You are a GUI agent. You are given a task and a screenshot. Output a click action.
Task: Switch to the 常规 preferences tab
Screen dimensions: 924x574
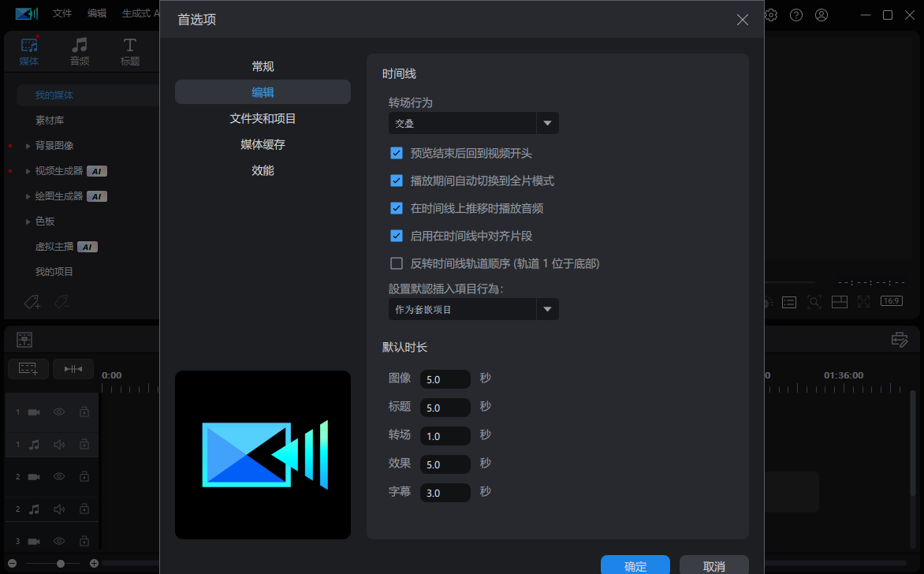tap(263, 66)
